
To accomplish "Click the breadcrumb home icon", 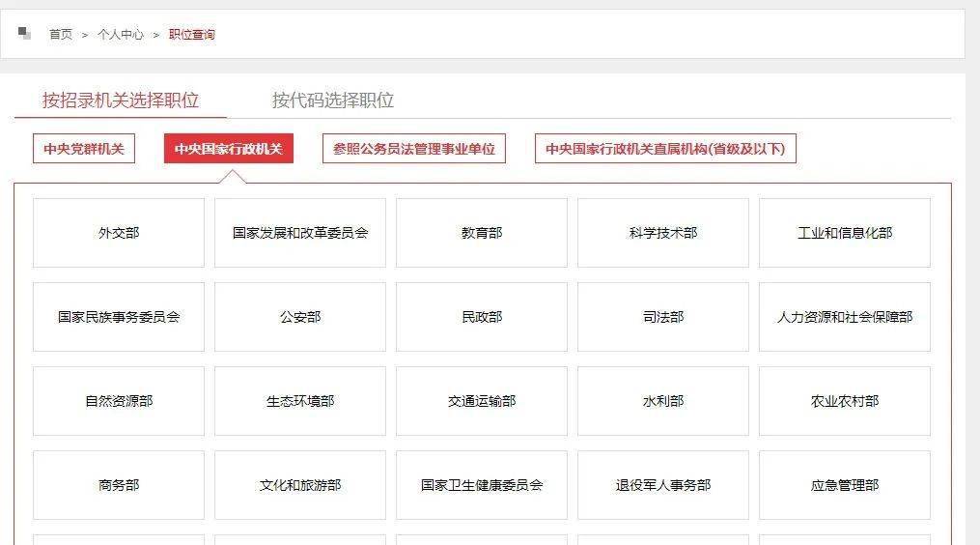I will (x=24, y=33).
